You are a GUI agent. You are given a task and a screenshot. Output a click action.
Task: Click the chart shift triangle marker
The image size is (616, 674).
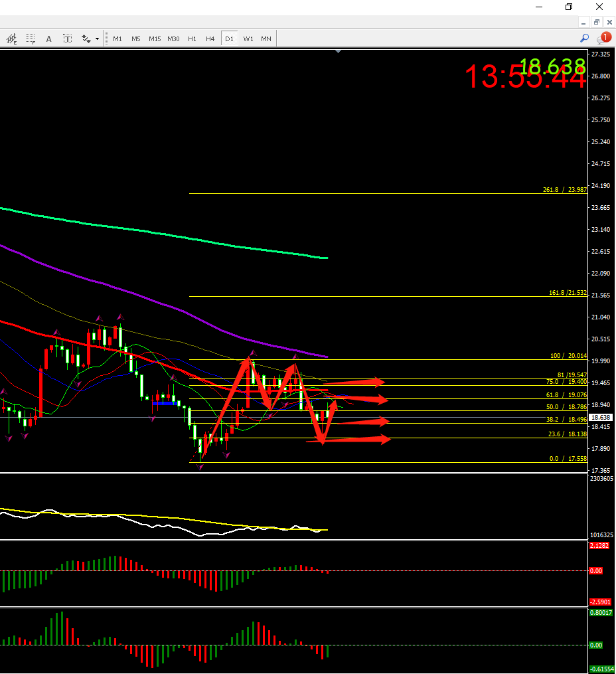click(x=339, y=51)
